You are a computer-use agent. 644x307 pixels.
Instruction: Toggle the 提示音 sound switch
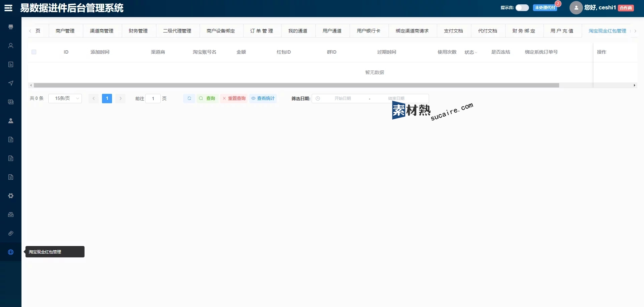pyautogui.click(x=522, y=8)
